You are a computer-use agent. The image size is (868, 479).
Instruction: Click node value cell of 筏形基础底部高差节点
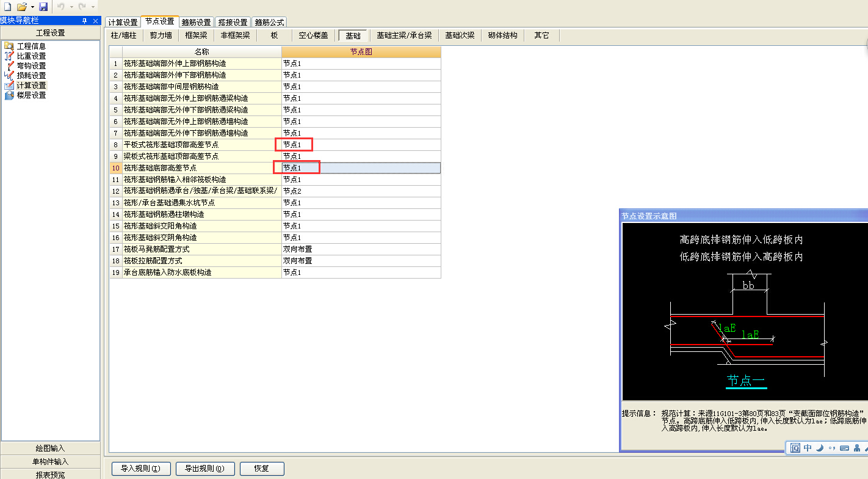click(x=361, y=168)
